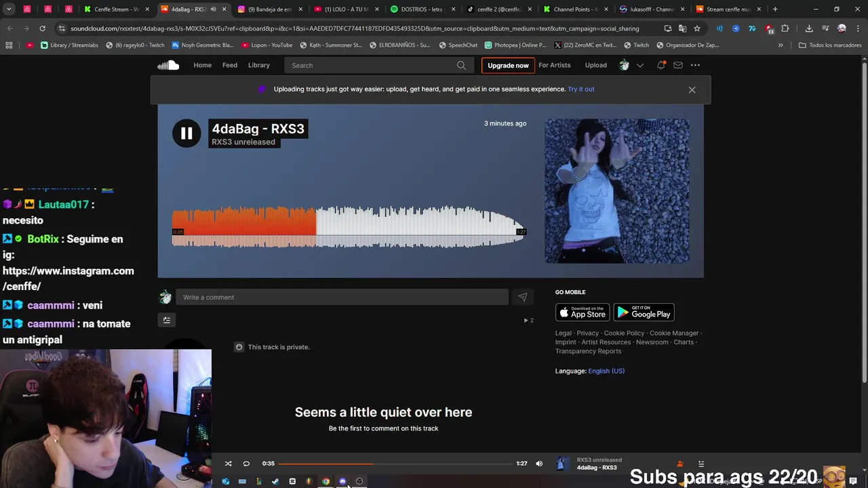Open the Legal footer link
Image resolution: width=868 pixels, height=488 pixels.
(564, 333)
